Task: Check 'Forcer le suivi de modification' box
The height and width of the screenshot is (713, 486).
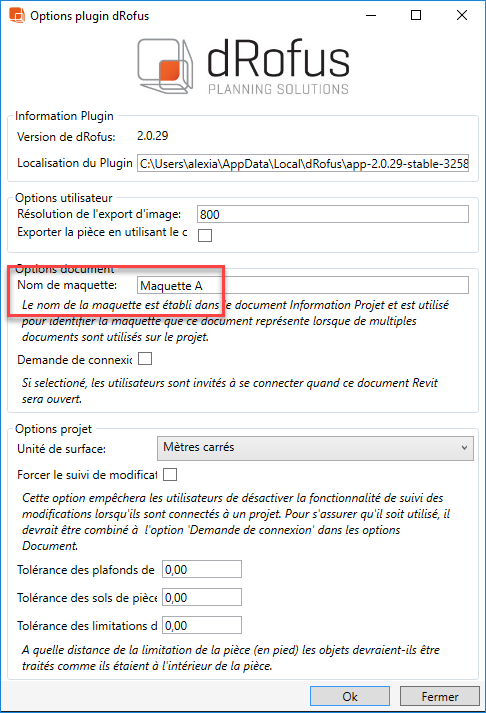Action: pos(170,474)
